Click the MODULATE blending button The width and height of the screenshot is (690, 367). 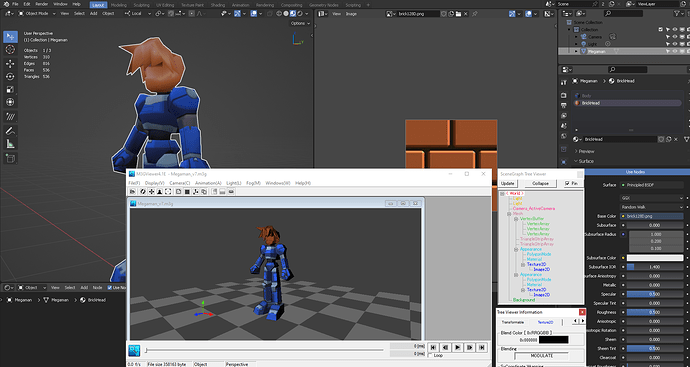pos(541,356)
